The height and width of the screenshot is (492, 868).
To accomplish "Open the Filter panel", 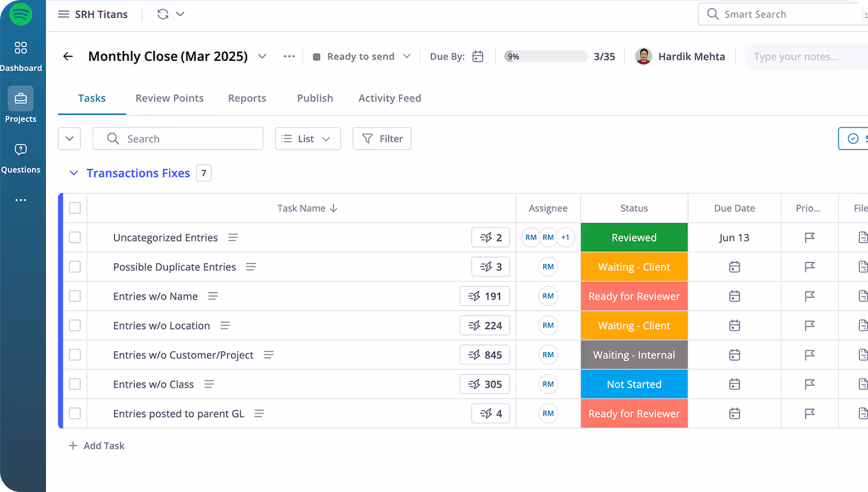I will 382,139.
